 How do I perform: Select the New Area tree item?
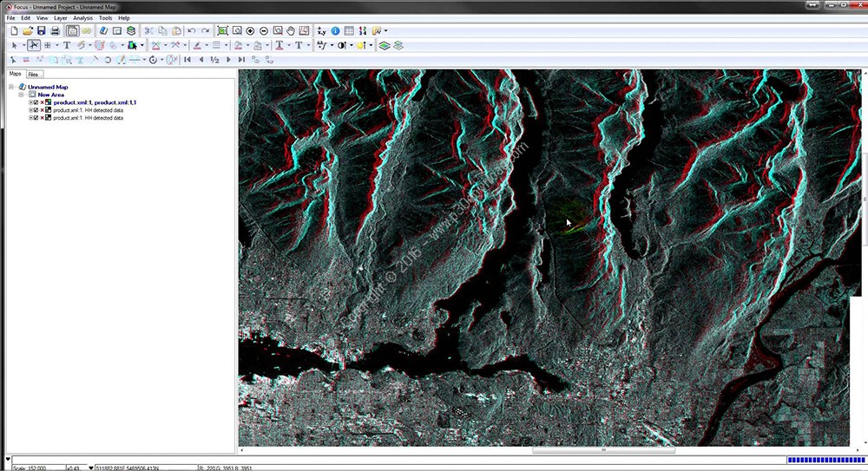coord(50,95)
